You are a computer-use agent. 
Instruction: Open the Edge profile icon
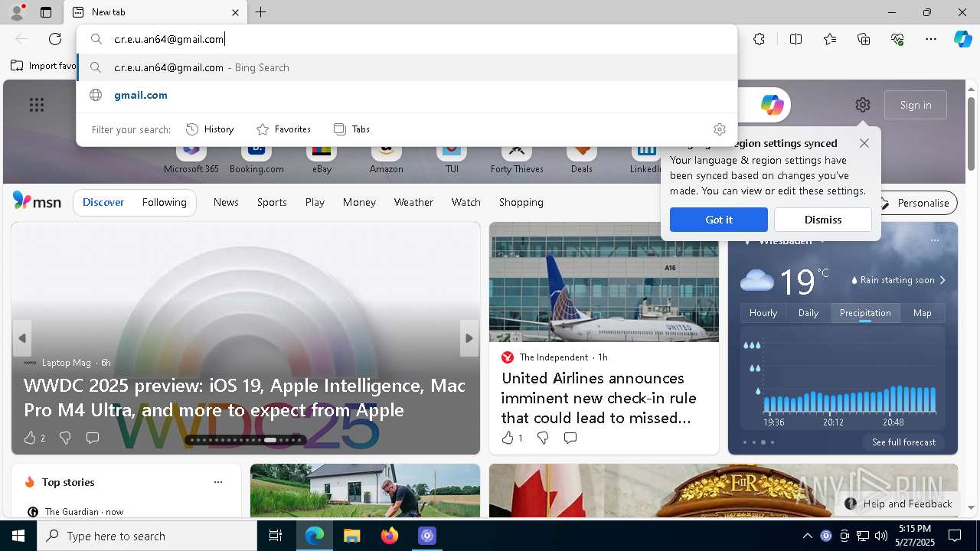(x=16, y=12)
